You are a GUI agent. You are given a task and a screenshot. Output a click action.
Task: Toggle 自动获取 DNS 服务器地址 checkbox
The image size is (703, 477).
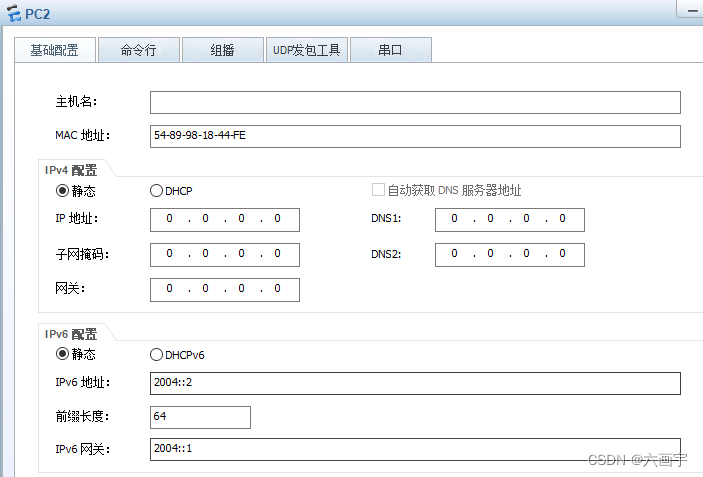coord(378,190)
